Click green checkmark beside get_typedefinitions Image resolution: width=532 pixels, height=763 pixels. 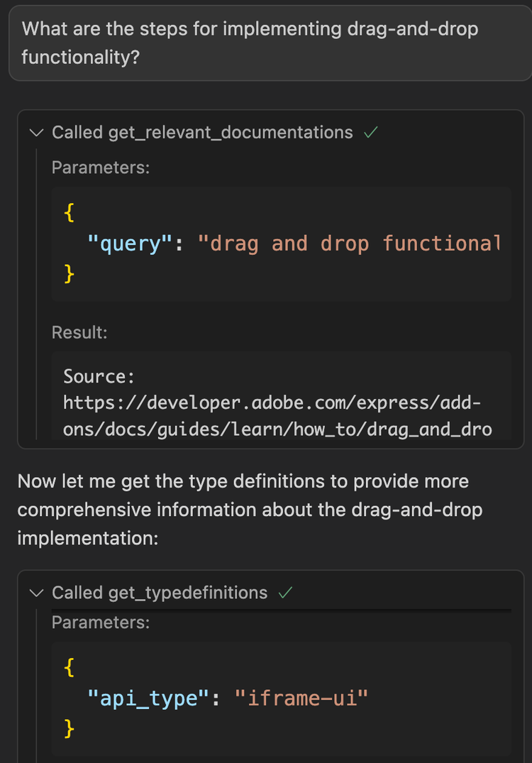coord(284,593)
